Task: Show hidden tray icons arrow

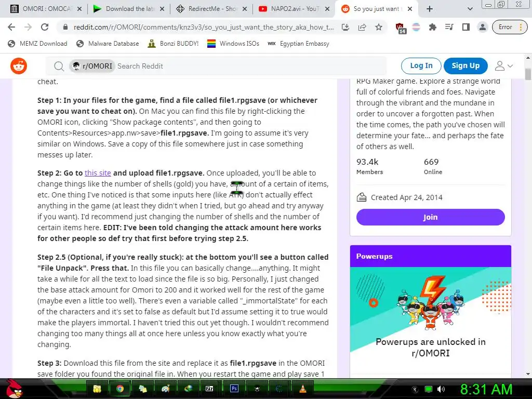Action: click(415, 389)
